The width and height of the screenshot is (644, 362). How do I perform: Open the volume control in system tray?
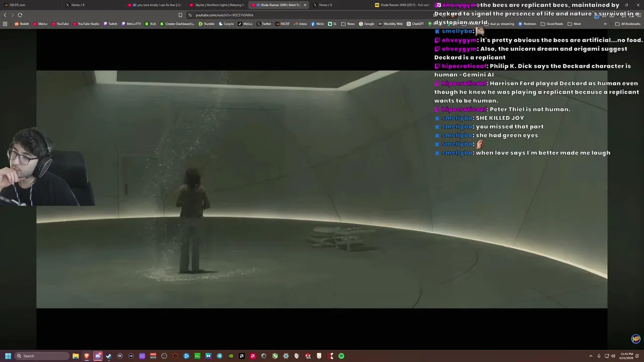[x=613, y=356]
